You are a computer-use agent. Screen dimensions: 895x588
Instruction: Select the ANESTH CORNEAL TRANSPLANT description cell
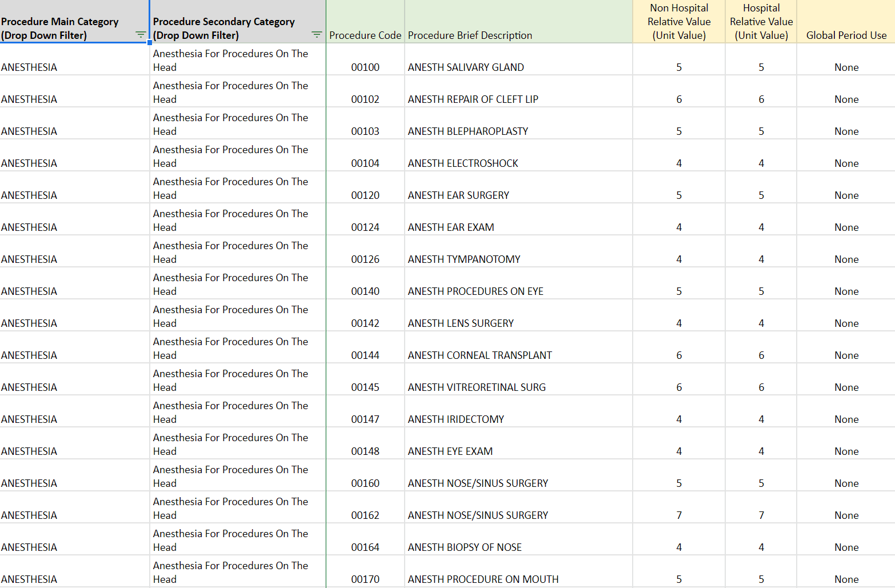pyautogui.click(x=479, y=355)
